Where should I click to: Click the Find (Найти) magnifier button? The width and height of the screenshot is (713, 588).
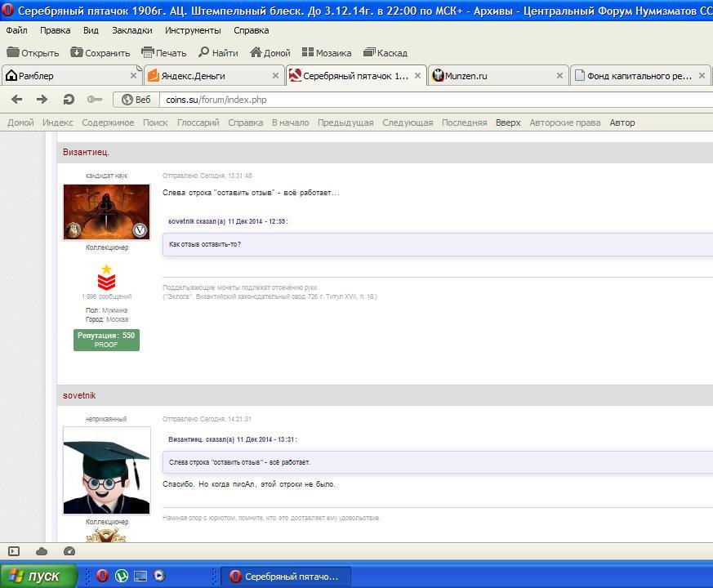tap(218, 53)
